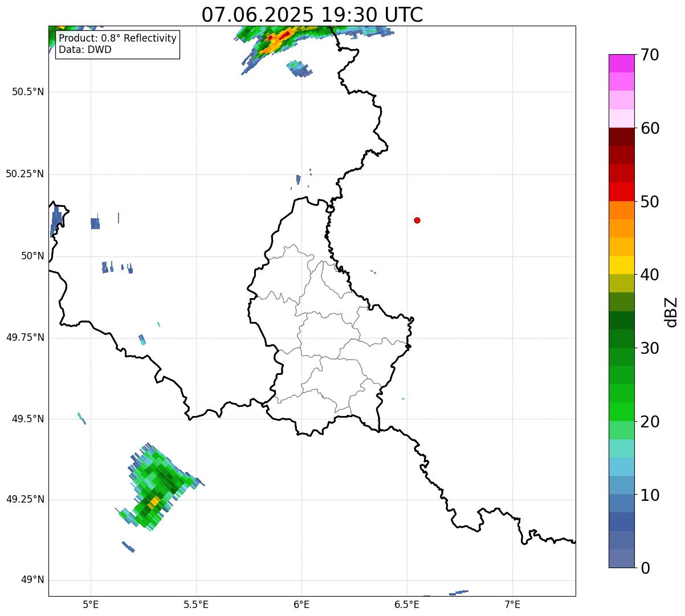Click the "Data: DWD" label
This screenshot has height=616, width=685.
(85, 50)
